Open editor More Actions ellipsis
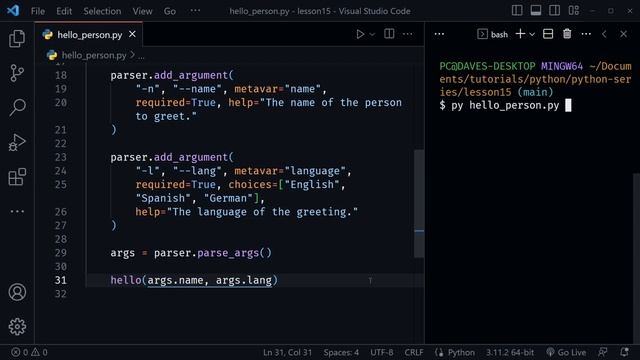640x360 pixels. point(407,34)
